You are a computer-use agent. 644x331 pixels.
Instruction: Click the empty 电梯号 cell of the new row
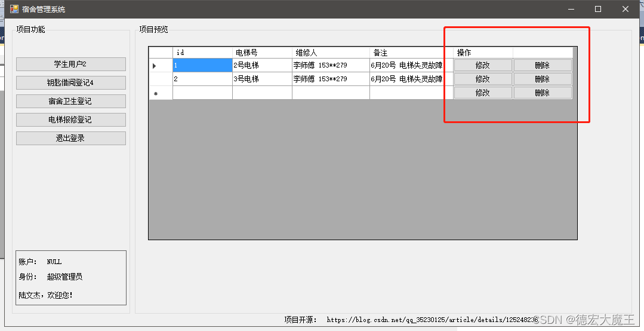tap(262, 93)
